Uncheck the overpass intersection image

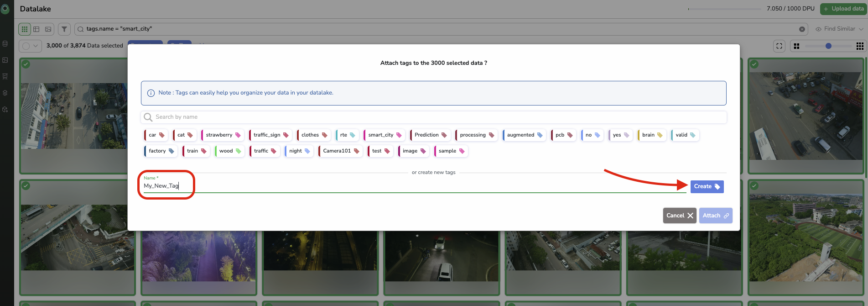click(26, 186)
